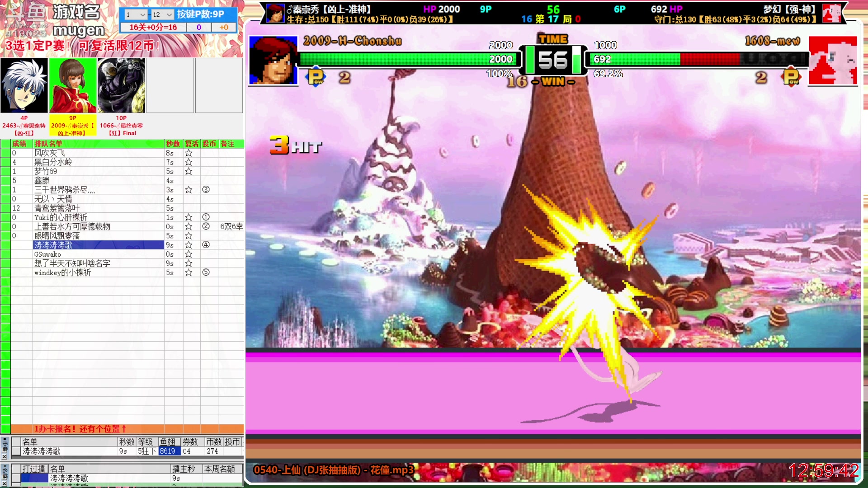Click the purple 0 counter button

pyautogui.click(x=198, y=28)
